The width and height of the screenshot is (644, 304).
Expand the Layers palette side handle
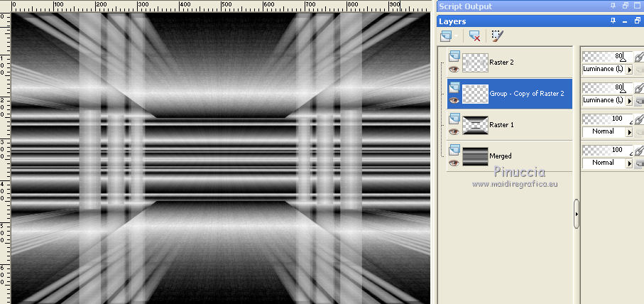coord(577,214)
